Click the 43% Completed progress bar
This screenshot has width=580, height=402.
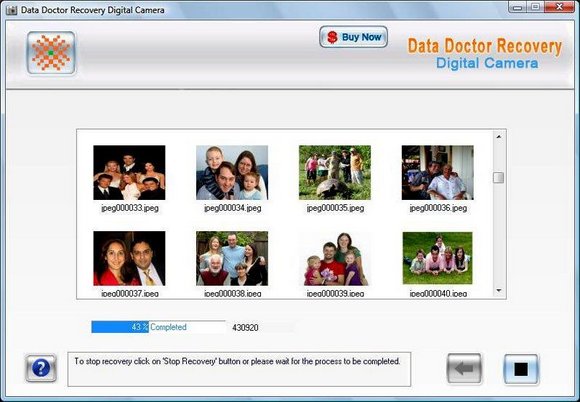158,327
